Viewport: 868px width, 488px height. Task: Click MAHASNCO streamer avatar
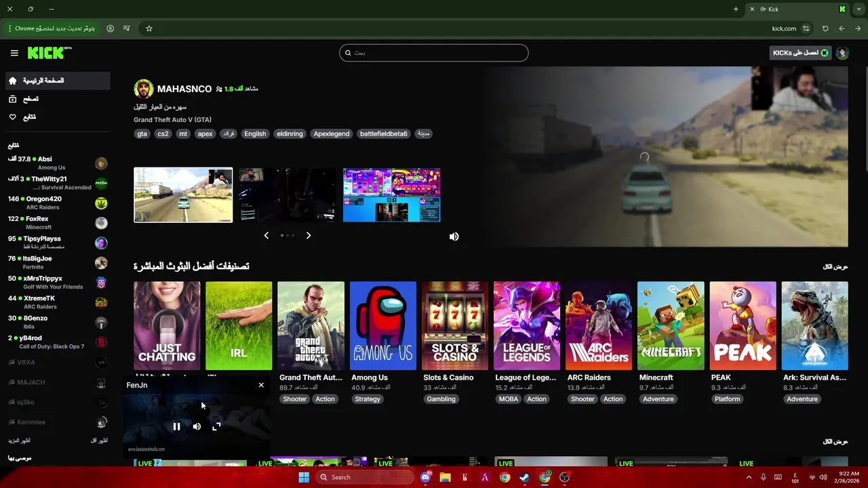(x=143, y=89)
